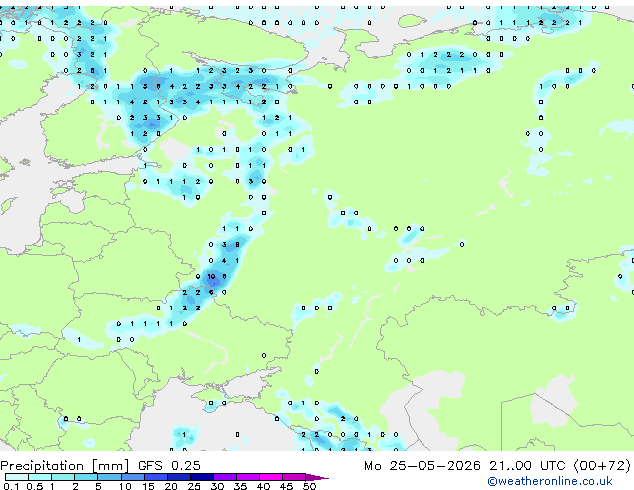The width and height of the screenshot is (634, 490).
Task: Click the legend scale label "0.1"
Action: pyautogui.click(x=12, y=486)
